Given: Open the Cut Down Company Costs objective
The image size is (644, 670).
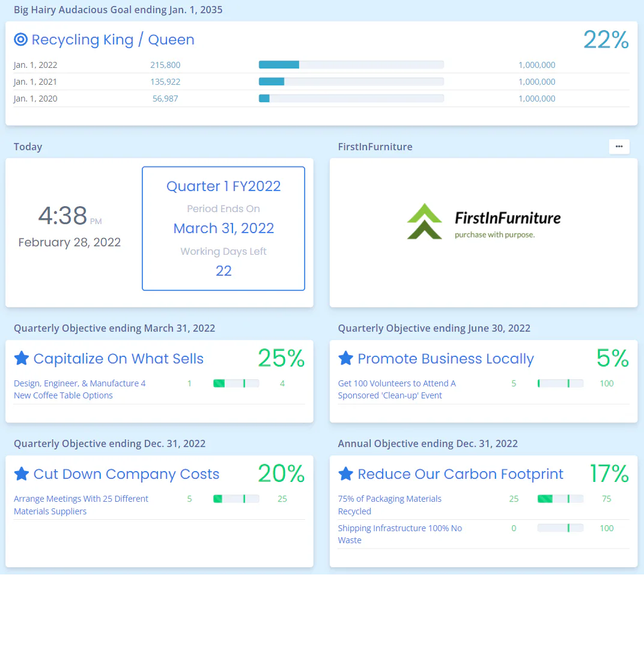Looking at the screenshot, I should click(x=126, y=474).
